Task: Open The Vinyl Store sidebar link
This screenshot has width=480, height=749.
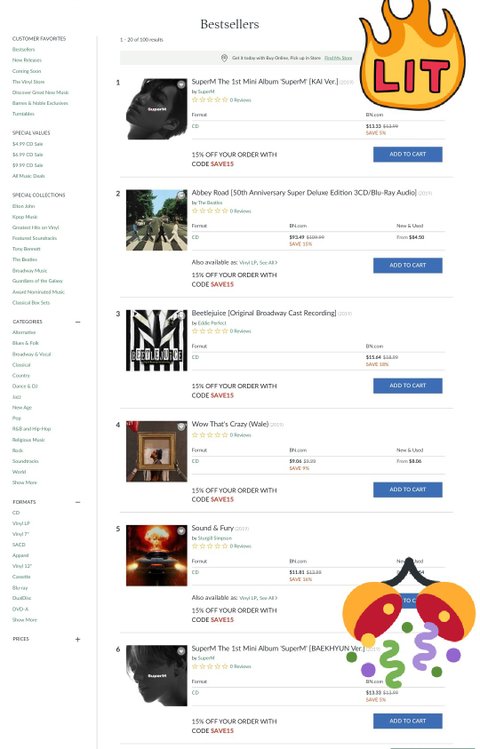Action: [28, 82]
